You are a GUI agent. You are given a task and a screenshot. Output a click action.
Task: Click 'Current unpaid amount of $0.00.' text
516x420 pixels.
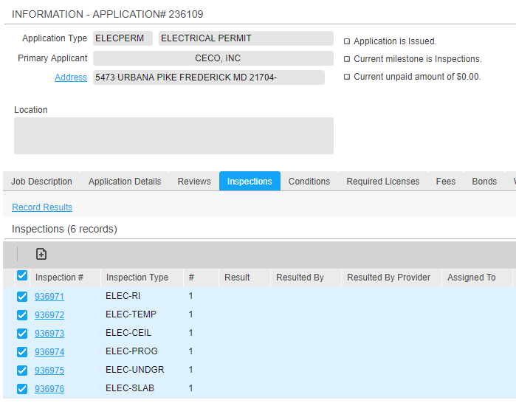tap(417, 77)
